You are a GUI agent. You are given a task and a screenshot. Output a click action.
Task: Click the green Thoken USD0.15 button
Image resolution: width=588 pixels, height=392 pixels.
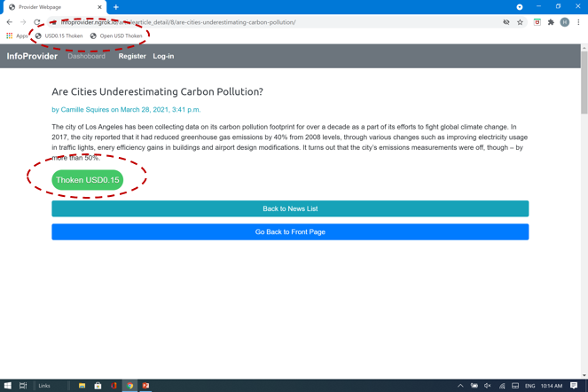pos(87,180)
